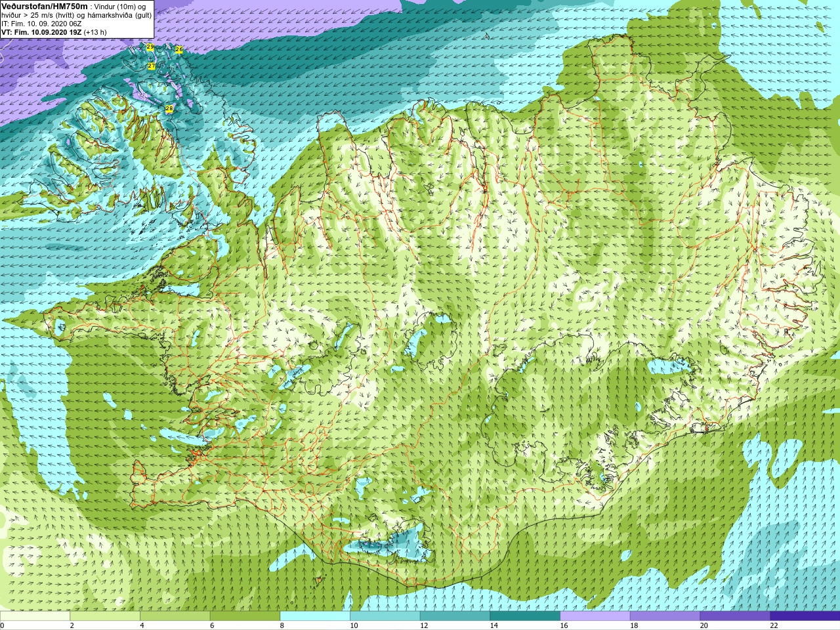Select the 20–22 violet legend swatch
840x630 pixels.
coord(735,616)
